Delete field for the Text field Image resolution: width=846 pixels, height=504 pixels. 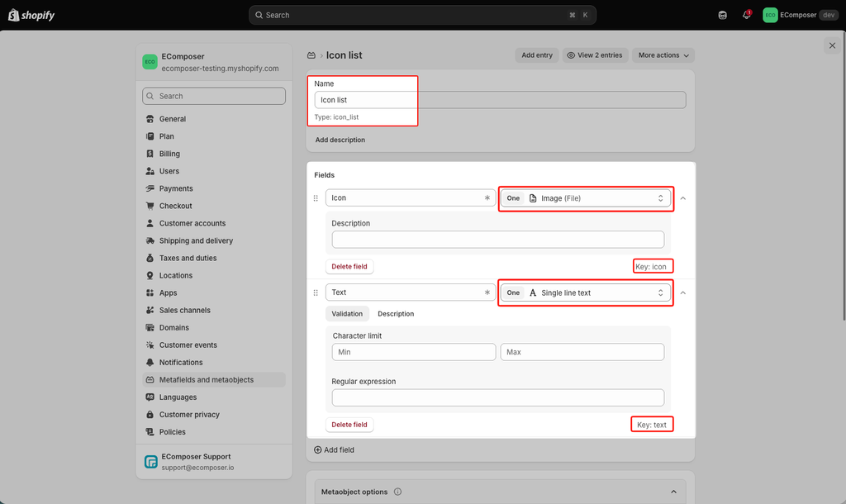(349, 425)
